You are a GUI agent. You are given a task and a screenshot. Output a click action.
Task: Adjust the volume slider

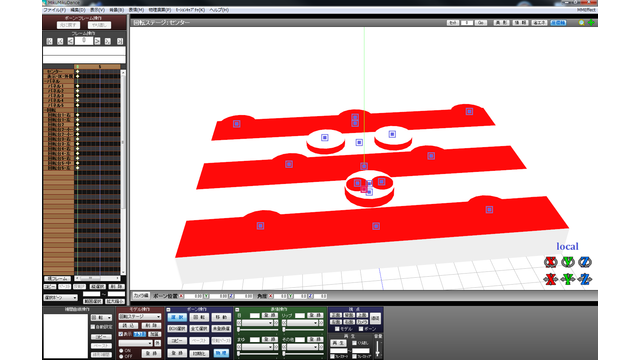click(377, 348)
